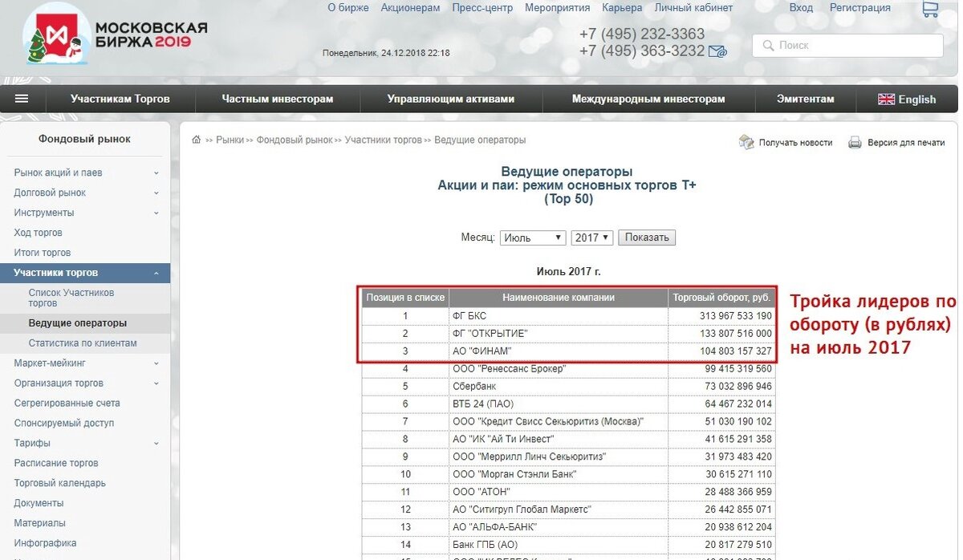Open Итоги торгов in sidebar
This screenshot has width=963, height=560.
click(x=43, y=253)
